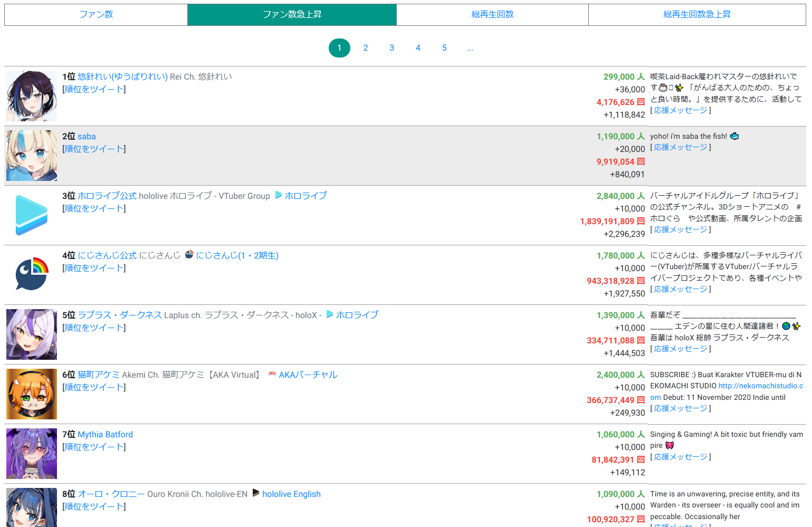
Task: Click the fan count 1,780,000 人
Action: (x=620, y=255)
